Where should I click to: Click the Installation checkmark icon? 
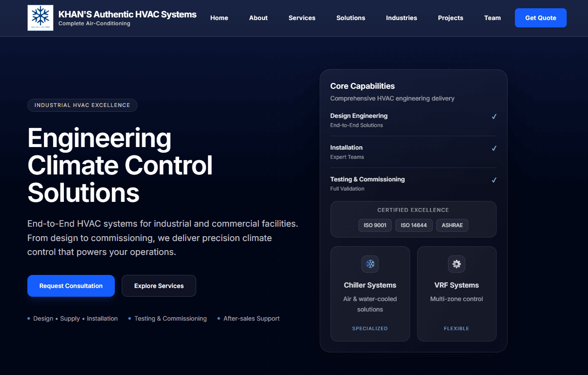pos(494,148)
